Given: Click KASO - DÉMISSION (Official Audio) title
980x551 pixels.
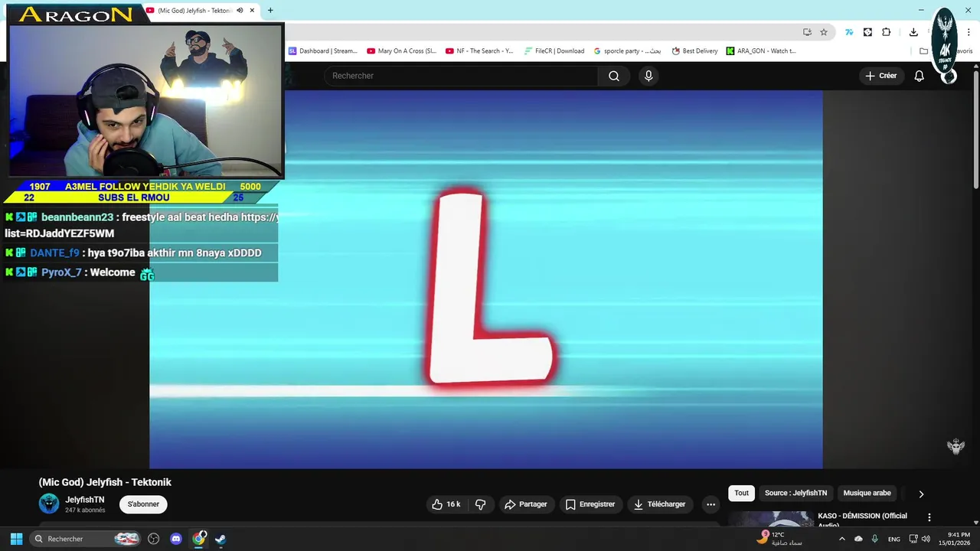Looking at the screenshot, I should coord(862,520).
